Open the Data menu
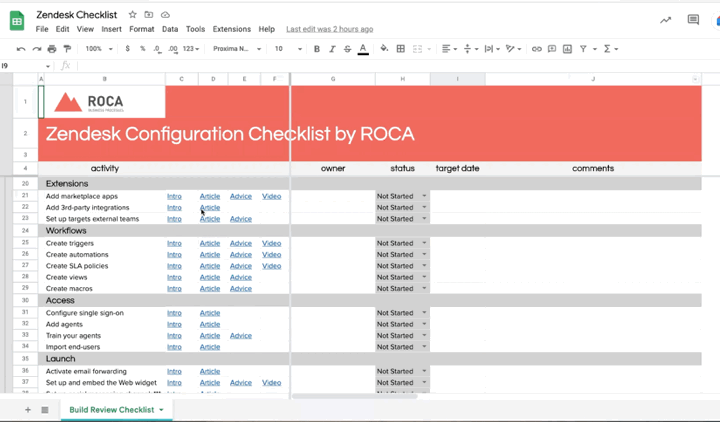This screenshot has height=422, width=720. [170, 29]
